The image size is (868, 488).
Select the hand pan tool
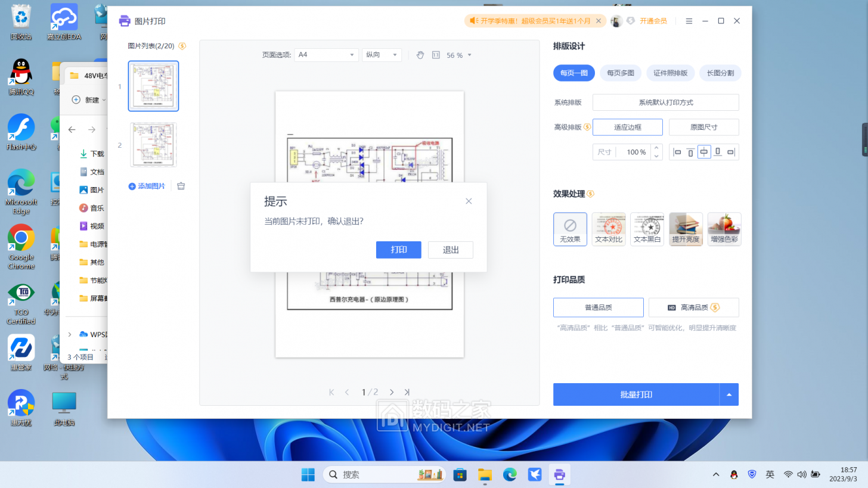(420, 55)
